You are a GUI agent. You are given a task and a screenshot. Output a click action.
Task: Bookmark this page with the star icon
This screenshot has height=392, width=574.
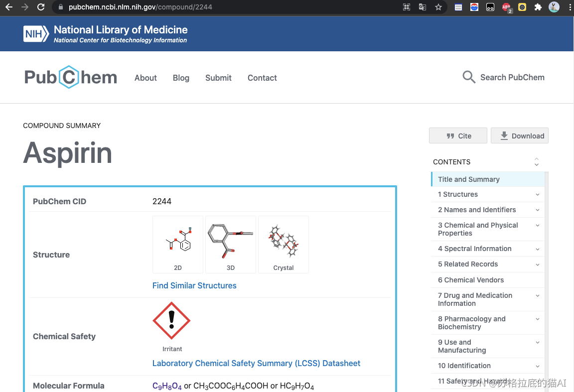coord(438,7)
